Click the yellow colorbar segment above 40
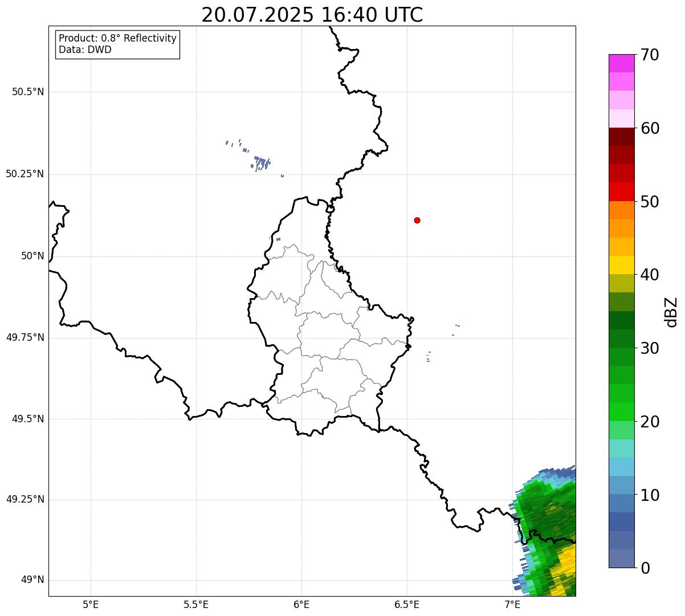This screenshot has height=616, width=685. tap(621, 265)
